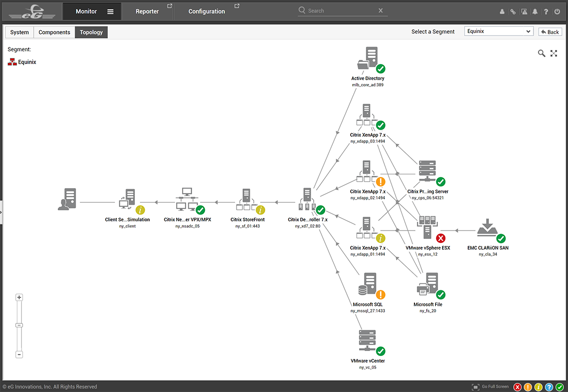Click the EMC CLARiiON SAN icon
The image size is (568, 392).
coord(487,228)
